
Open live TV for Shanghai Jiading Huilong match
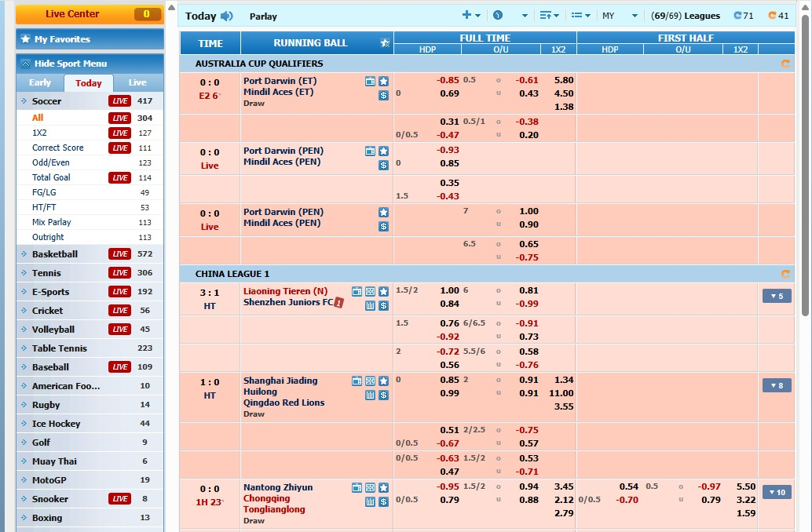pyautogui.click(x=357, y=381)
